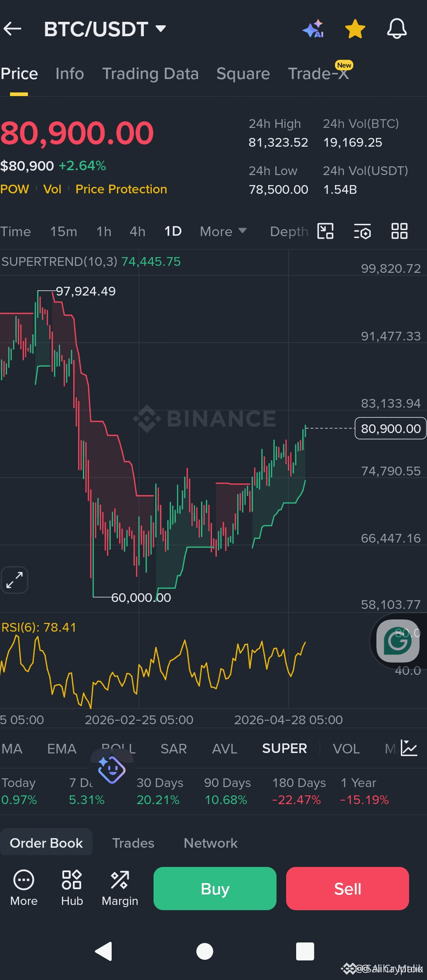Go back using the top-left arrow
This screenshot has width=427, height=980.
click(13, 29)
